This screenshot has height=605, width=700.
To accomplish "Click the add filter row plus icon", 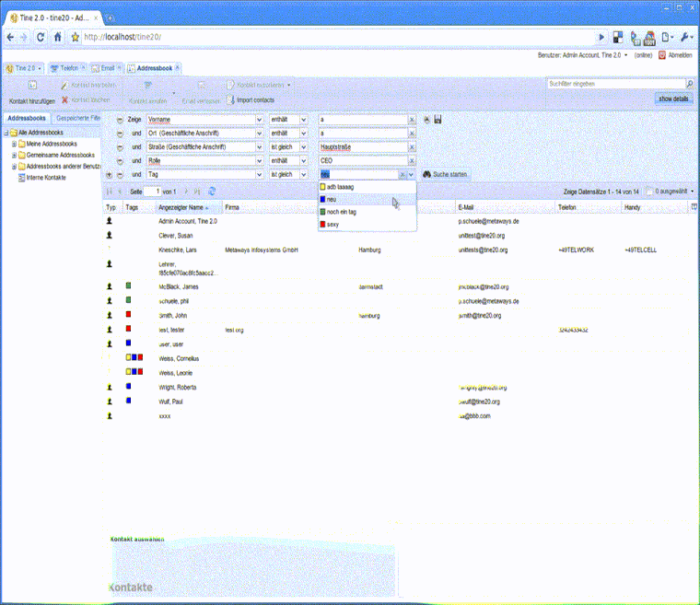I will (109, 175).
